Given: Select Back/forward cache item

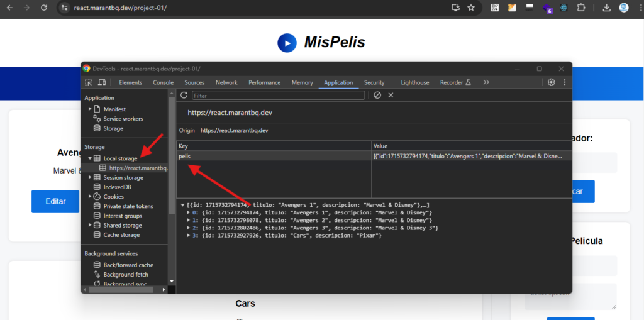Looking at the screenshot, I should (128, 265).
